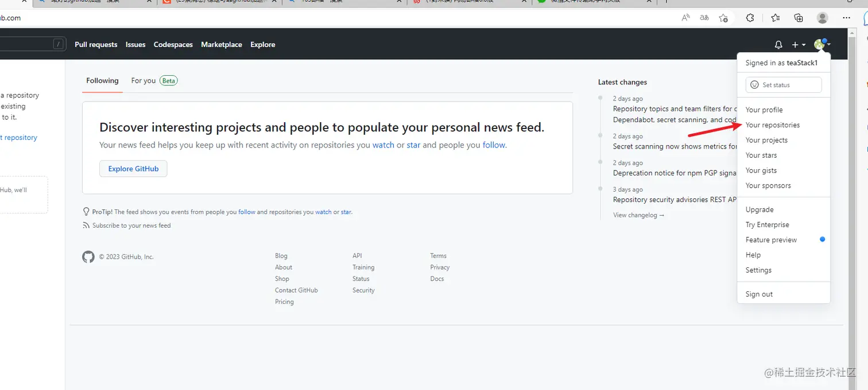Open Secret scanning now shows metrics entry
The image size is (868, 390).
(675, 146)
